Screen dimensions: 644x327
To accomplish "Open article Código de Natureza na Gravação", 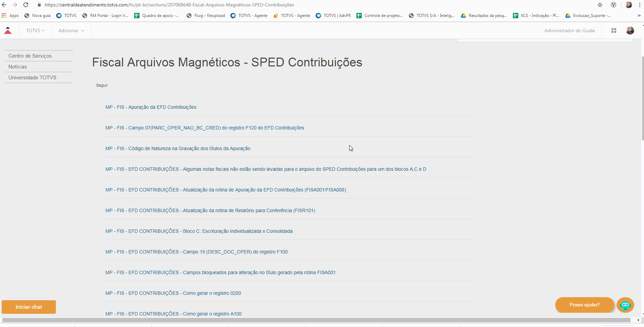I will point(178,148).
